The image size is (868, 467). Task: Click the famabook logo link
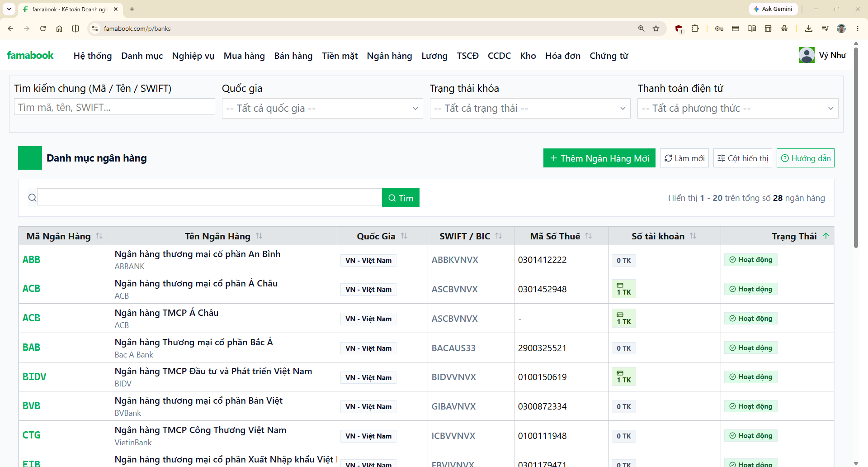(30, 55)
